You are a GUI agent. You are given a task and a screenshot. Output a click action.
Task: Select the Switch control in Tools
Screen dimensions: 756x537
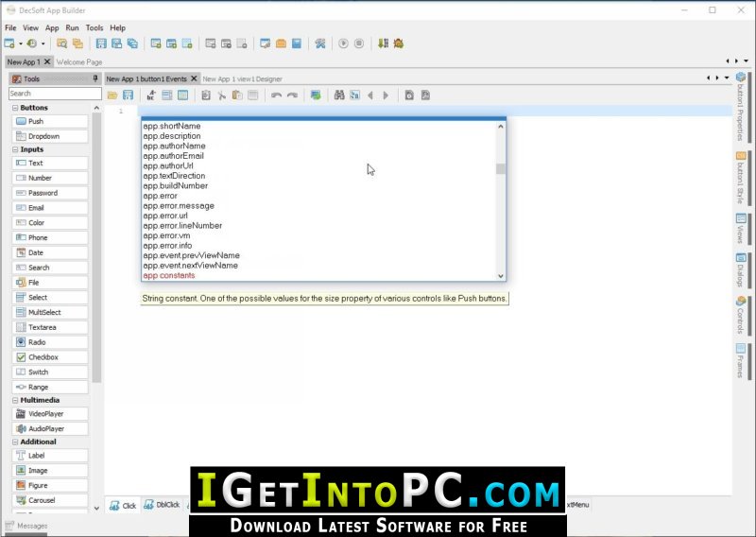click(50, 372)
